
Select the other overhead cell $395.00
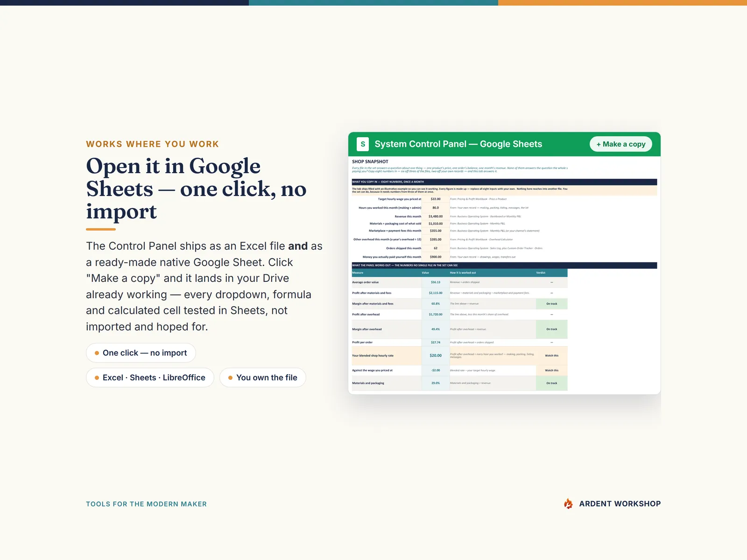click(x=436, y=239)
